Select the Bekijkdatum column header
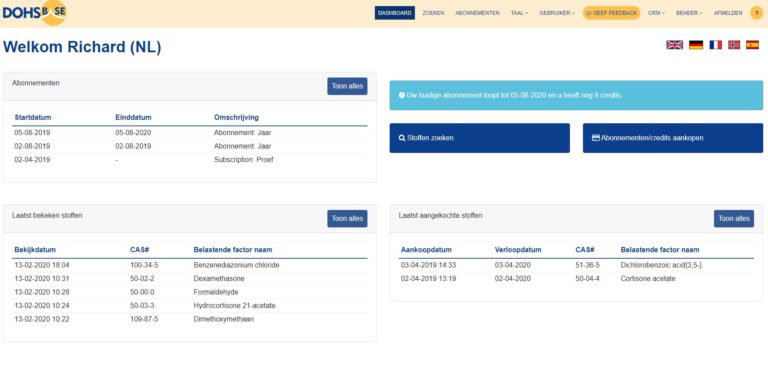 pos(36,250)
